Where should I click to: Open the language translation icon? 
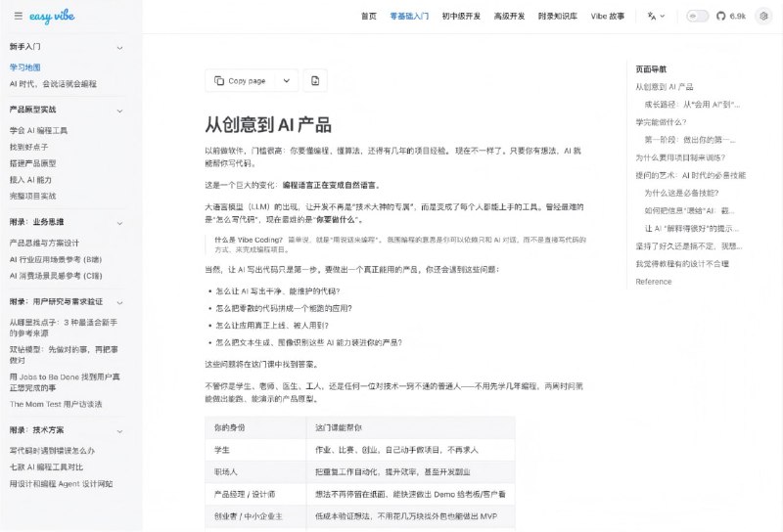652,16
